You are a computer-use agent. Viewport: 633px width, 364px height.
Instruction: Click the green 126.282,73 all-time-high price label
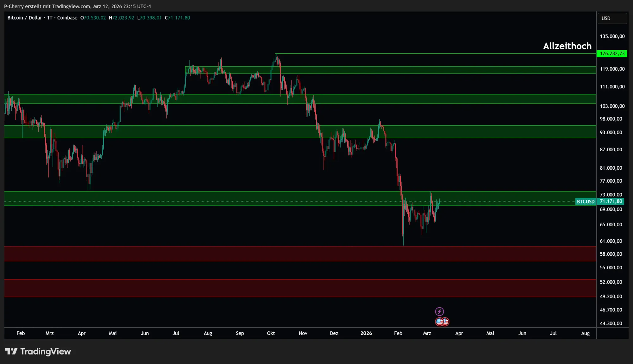[x=611, y=53]
